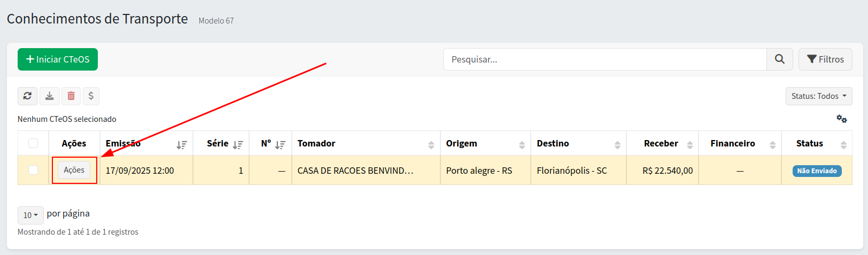
Task: Click into the Pesquisar search field
Action: click(x=604, y=59)
